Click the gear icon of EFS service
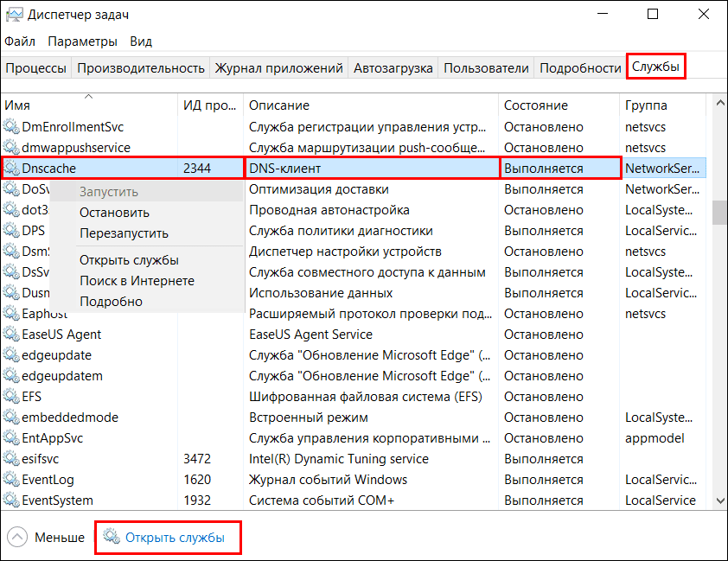Viewport: 728px width, 561px height. point(11,396)
